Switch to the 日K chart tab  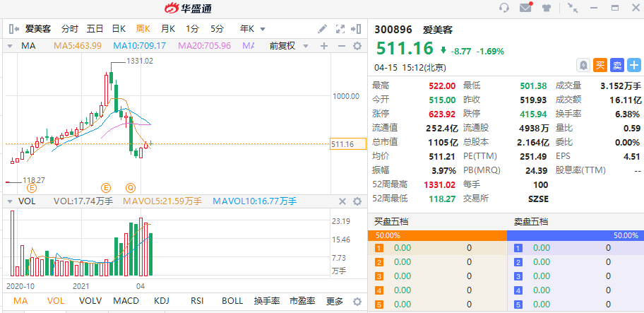[119, 29]
